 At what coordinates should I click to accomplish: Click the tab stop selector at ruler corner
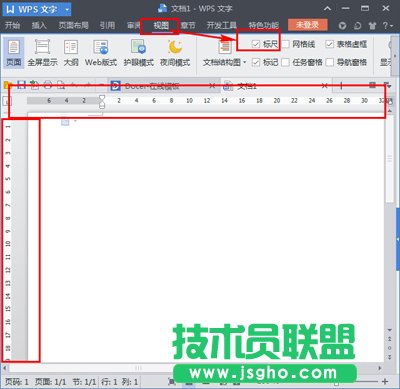pos(7,101)
